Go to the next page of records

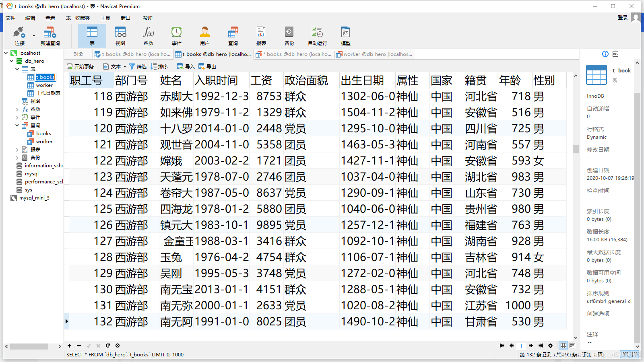(x=531, y=346)
